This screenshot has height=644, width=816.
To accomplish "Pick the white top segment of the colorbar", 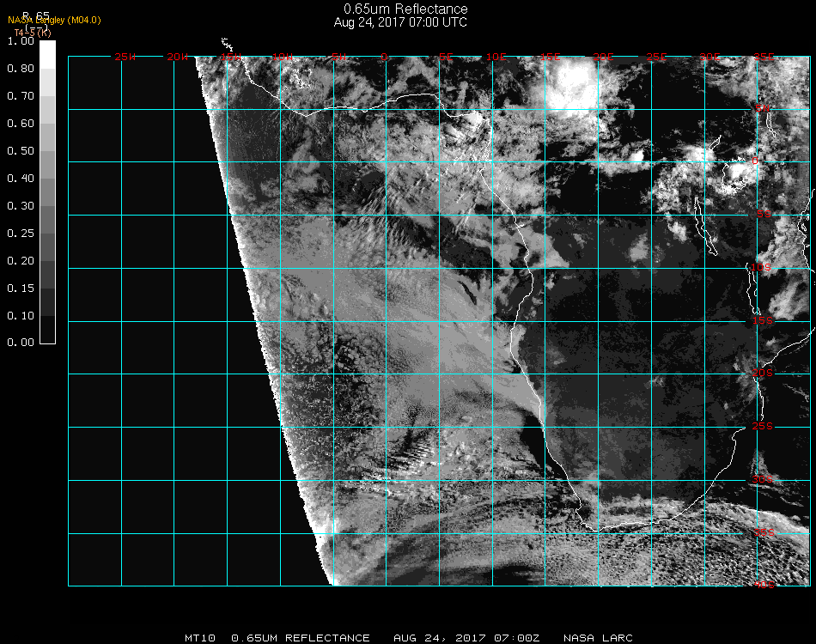I will point(47,55).
